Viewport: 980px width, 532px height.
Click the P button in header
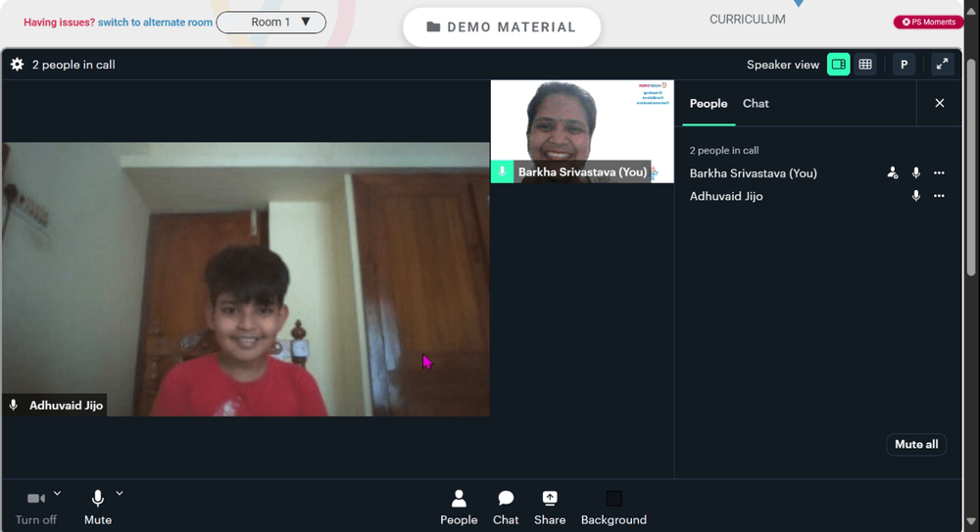(x=904, y=65)
